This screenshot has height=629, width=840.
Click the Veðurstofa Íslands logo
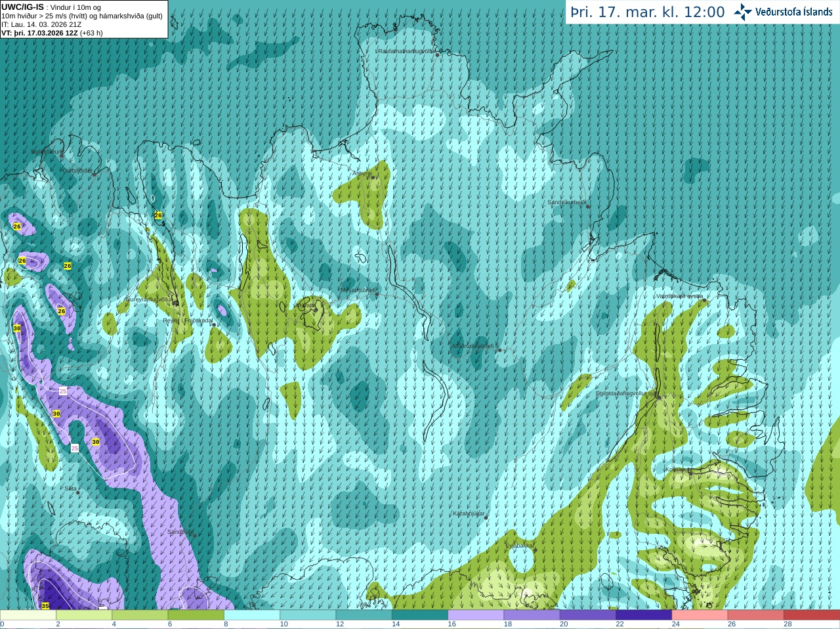click(x=782, y=12)
